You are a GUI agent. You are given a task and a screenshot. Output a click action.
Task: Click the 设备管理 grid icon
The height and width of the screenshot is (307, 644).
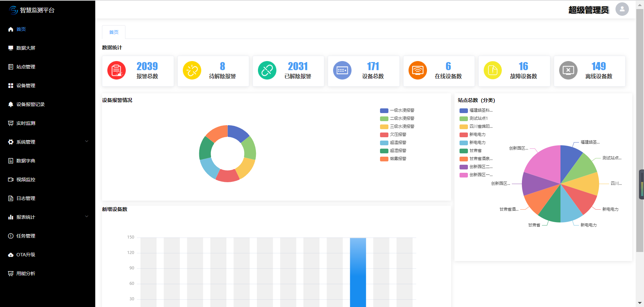coord(11,86)
